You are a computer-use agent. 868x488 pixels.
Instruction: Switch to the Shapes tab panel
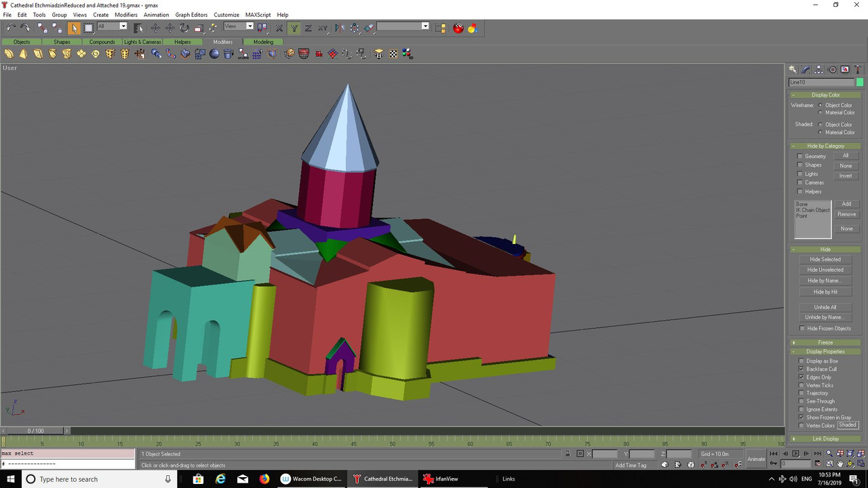point(62,42)
